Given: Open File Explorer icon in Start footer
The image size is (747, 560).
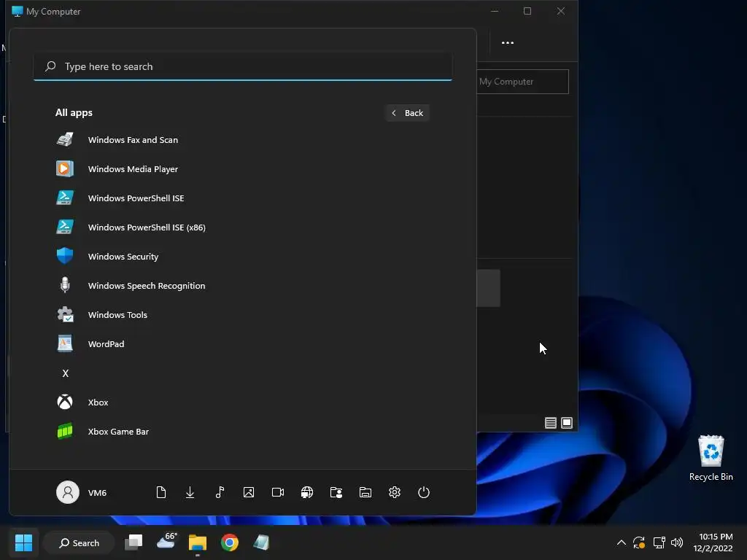Looking at the screenshot, I should 365,492.
